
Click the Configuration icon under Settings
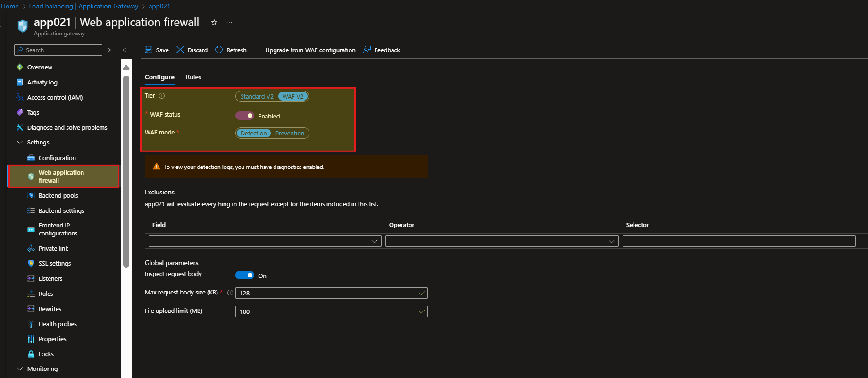coord(31,158)
